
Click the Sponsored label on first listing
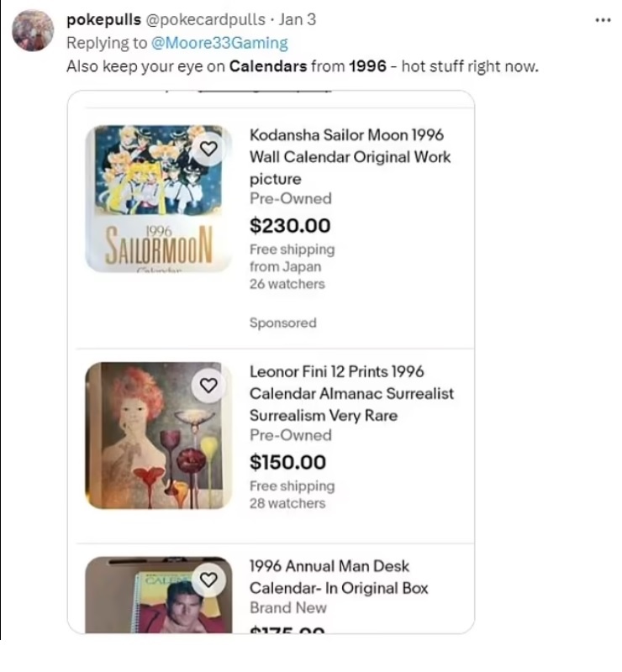[x=282, y=323]
